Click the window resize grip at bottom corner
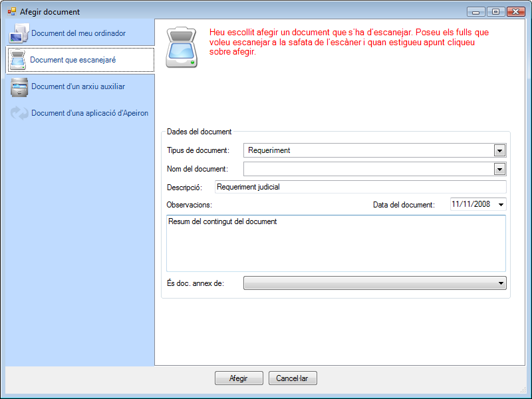The width and height of the screenshot is (532, 399). tap(523, 390)
